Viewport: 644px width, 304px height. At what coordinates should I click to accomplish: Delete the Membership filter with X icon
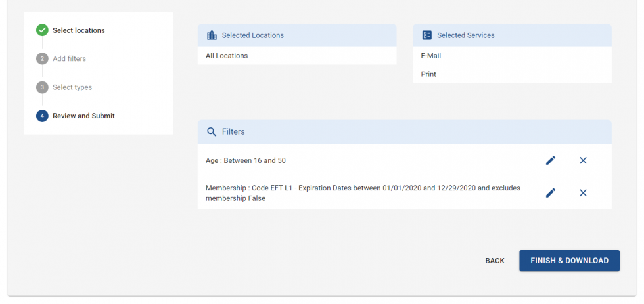coord(583,193)
